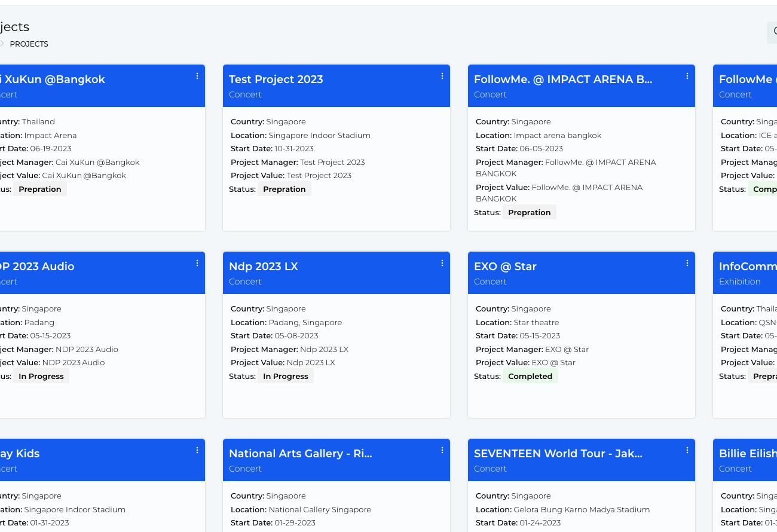The height and width of the screenshot is (532, 777).
Task: Open the EXO @ Star project title
Action: (x=505, y=267)
